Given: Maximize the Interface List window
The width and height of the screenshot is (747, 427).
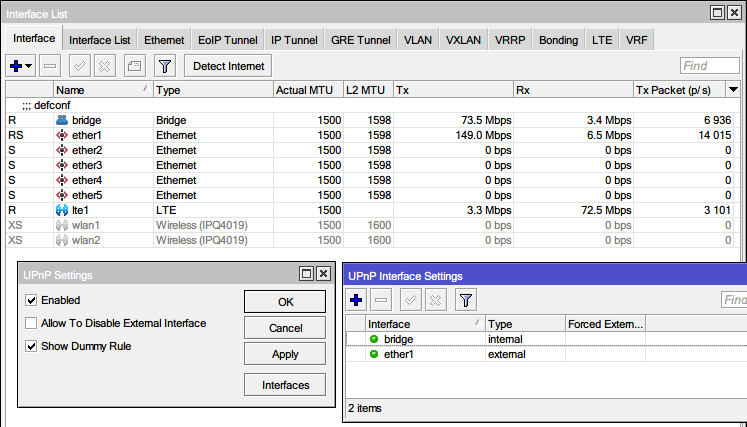Looking at the screenshot, I should pos(717,13).
